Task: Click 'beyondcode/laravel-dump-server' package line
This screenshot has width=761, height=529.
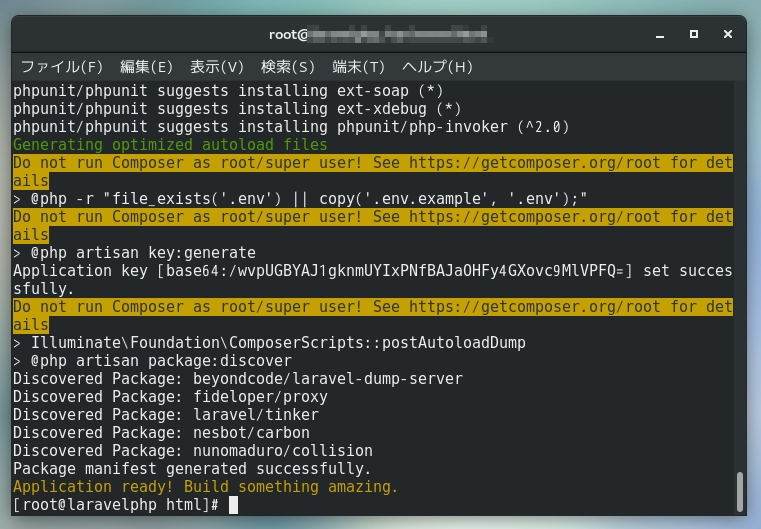Action: pyautogui.click(x=238, y=379)
